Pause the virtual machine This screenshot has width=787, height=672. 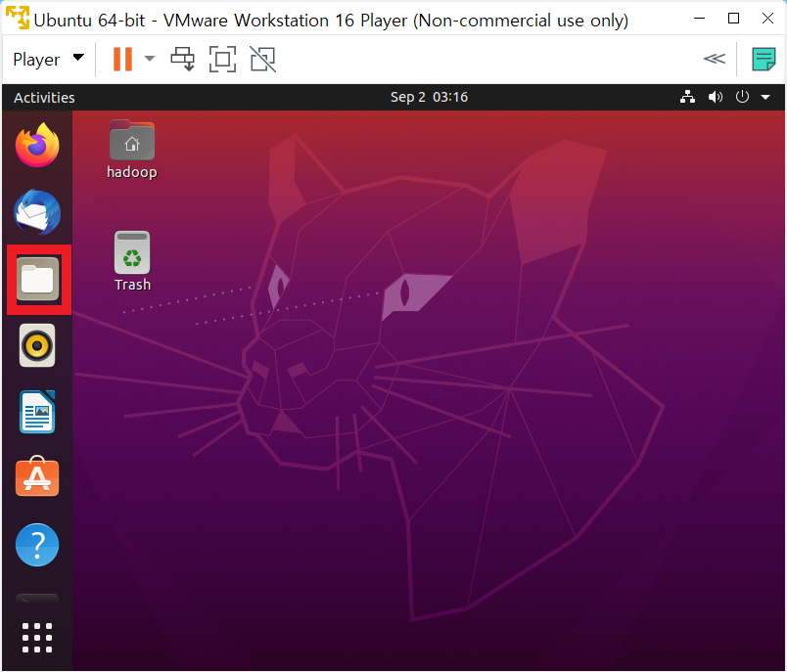[122, 59]
